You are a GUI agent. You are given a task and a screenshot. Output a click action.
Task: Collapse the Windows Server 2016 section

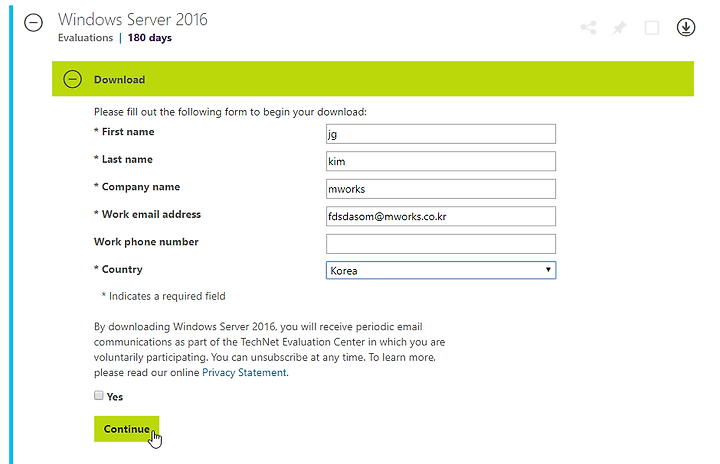(x=34, y=23)
